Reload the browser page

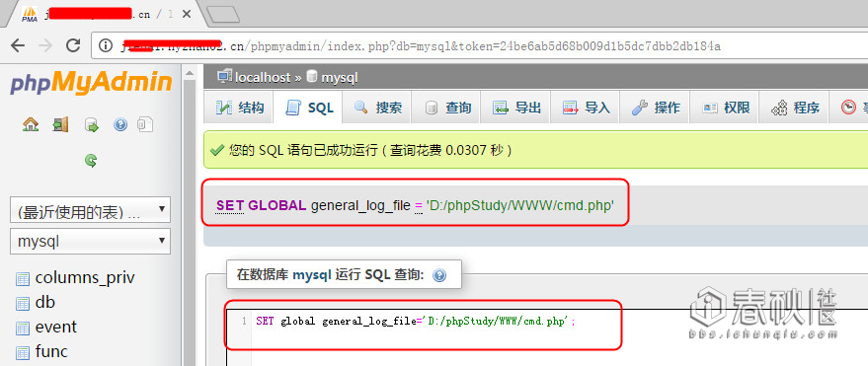73,45
